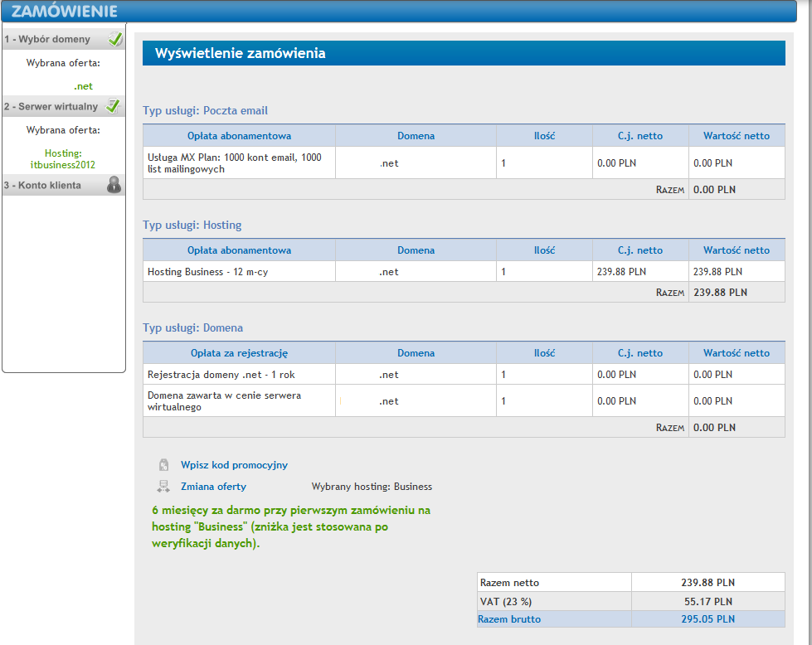Click the ZAMÓWIENIE title bar
The height and width of the screenshot is (645, 812).
coord(399,11)
